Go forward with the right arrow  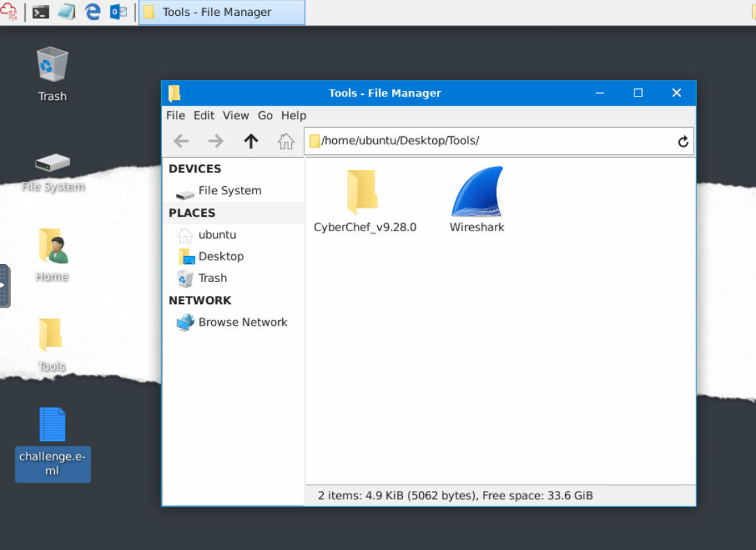pos(215,141)
